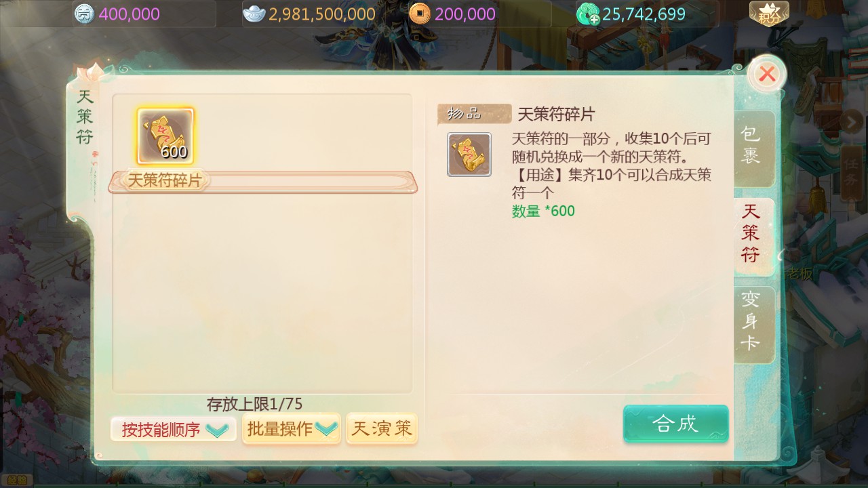The width and height of the screenshot is (868, 488).
Task: Open the 天演策 button
Action: click(382, 428)
